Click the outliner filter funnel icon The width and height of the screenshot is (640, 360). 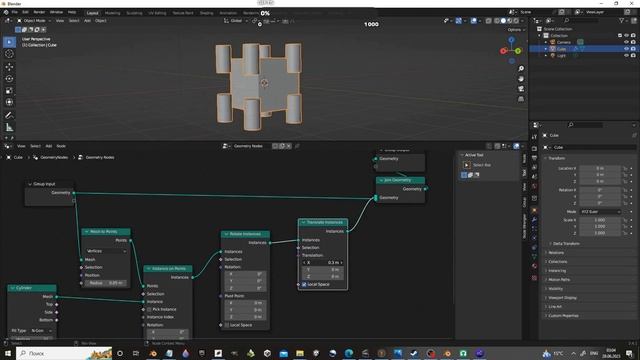621,20
